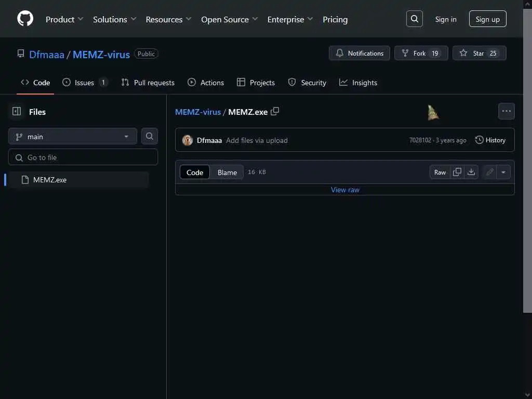Click the Sign up button
This screenshot has height=399, width=532.
click(487, 19)
